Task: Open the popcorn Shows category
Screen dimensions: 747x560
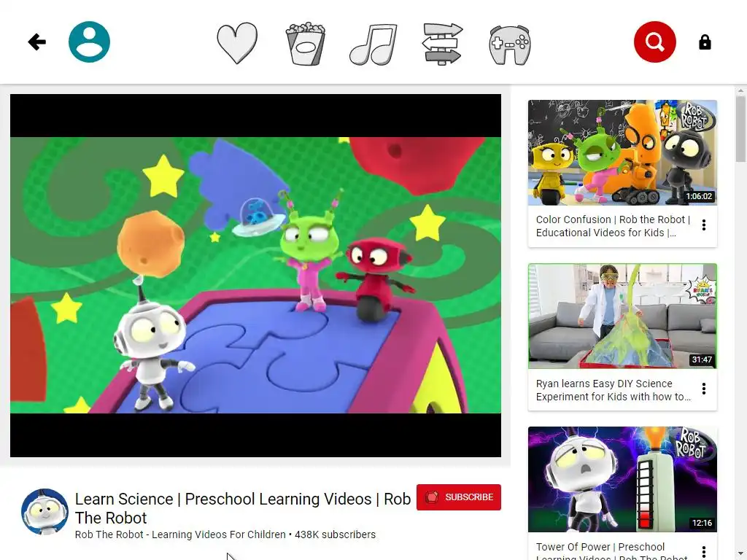Action: tap(306, 43)
